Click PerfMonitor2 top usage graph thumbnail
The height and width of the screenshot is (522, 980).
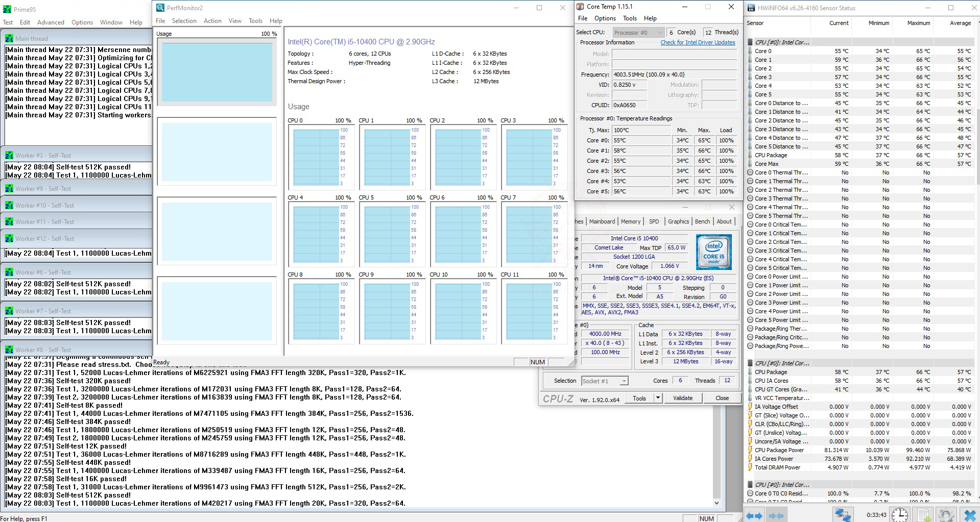point(217,71)
